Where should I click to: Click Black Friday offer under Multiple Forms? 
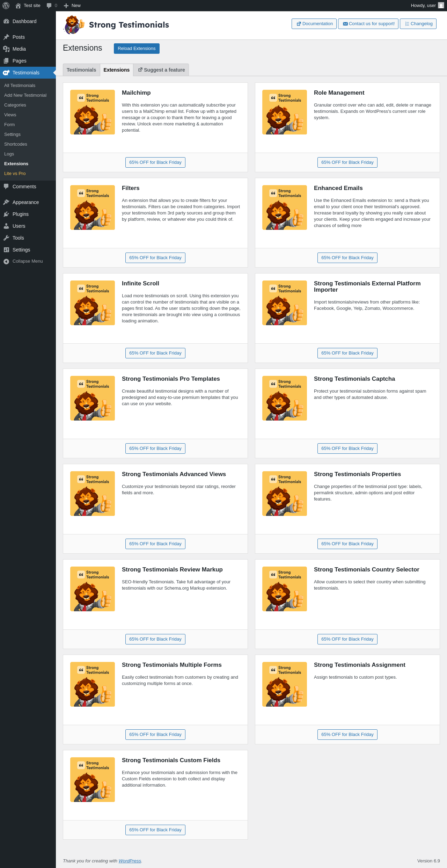(x=155, y=735)
